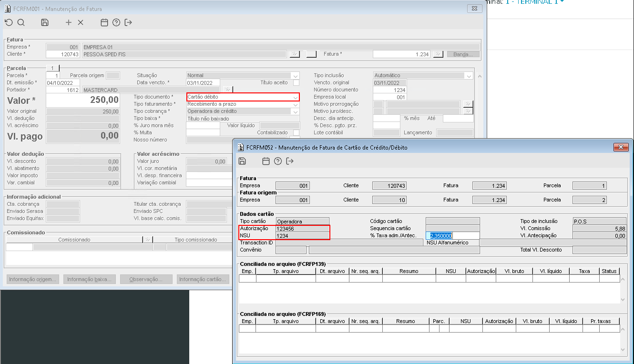Screen dimensions: 634x364
Task: Open the search magnifier in the FCRFM001 toolbar
Action: point(21,22)
